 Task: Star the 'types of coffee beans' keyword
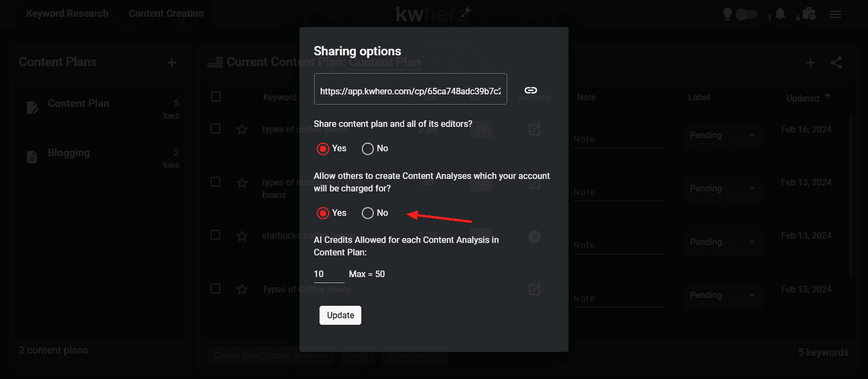(x=242, y=130)
